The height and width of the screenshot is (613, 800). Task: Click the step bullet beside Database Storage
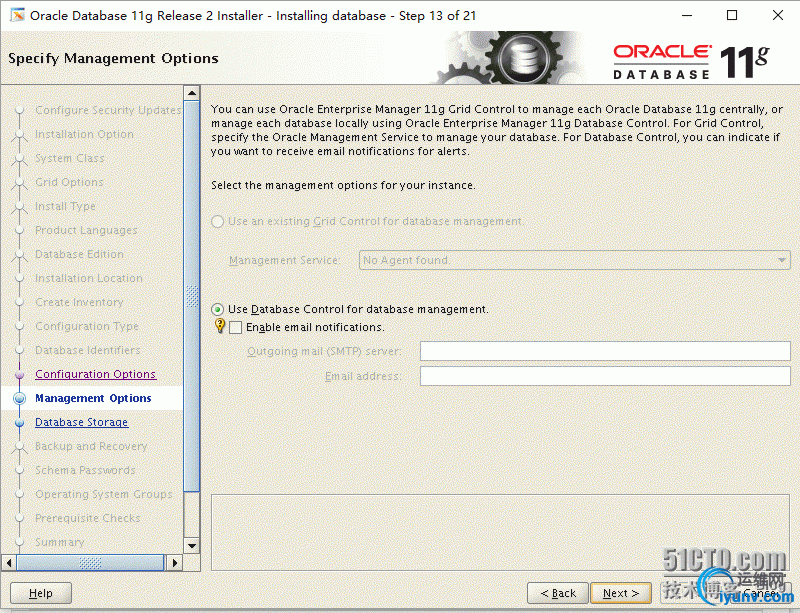(x=20, y=423)
